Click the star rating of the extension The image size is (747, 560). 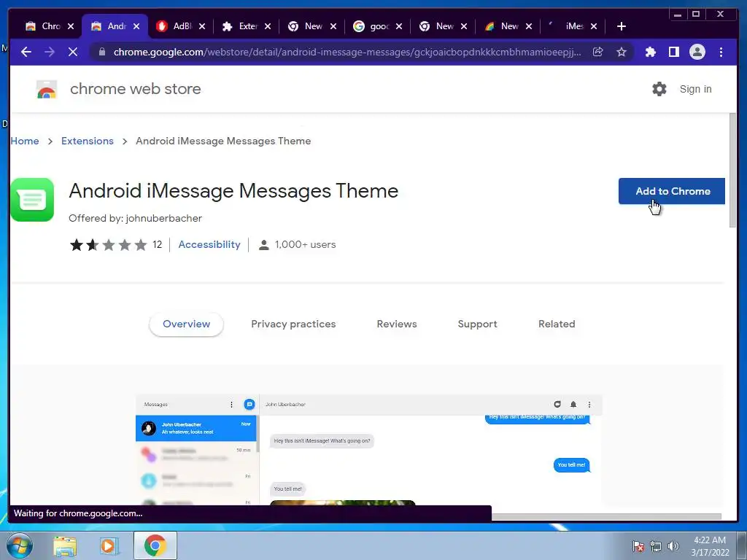coord(108,245)
